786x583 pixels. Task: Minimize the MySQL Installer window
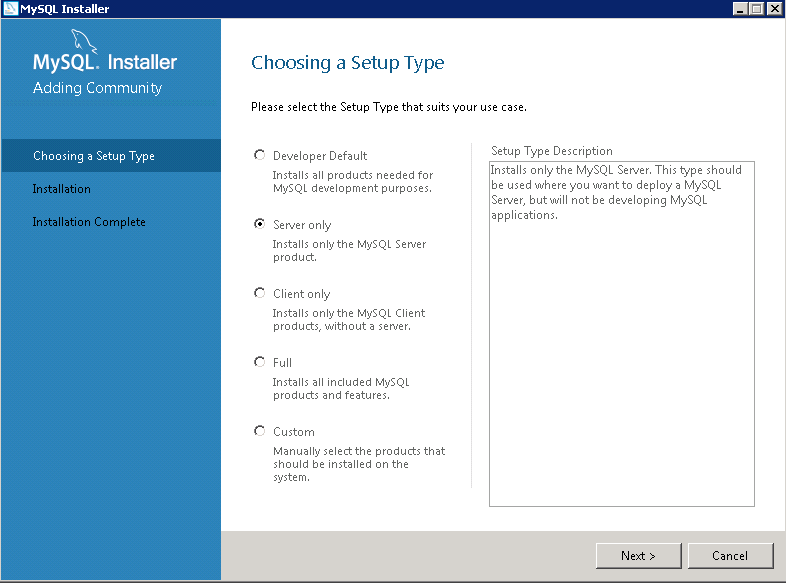coord(740,9)
